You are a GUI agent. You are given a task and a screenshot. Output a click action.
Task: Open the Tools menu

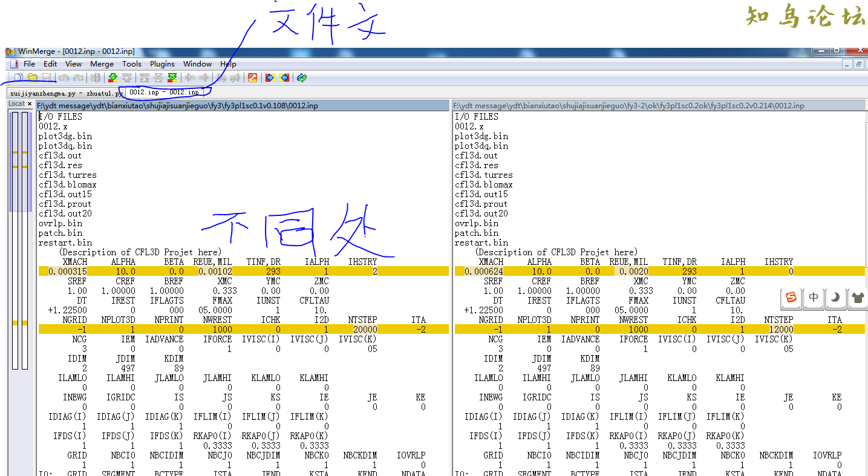click(131, 64)
